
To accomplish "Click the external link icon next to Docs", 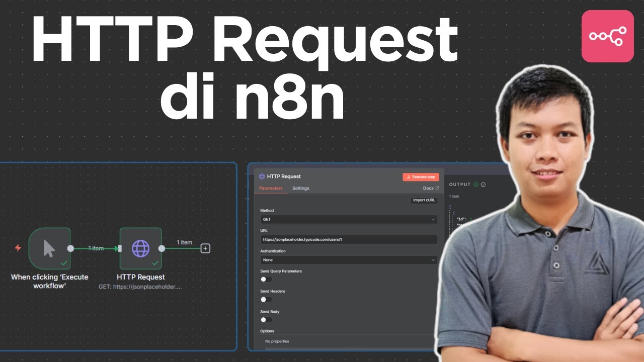I will point(437,188).
